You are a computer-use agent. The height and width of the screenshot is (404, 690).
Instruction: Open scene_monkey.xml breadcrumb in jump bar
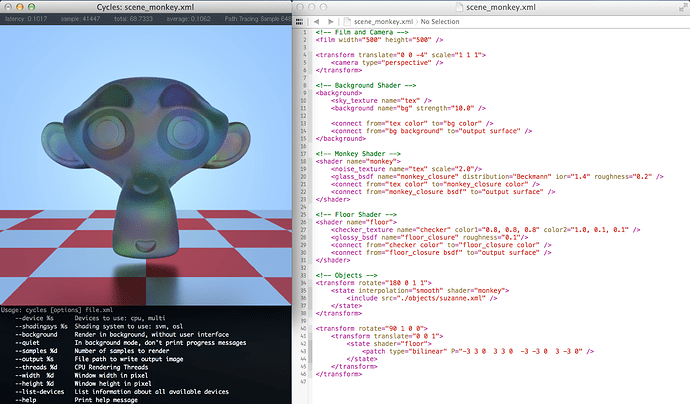pos(383,22)
